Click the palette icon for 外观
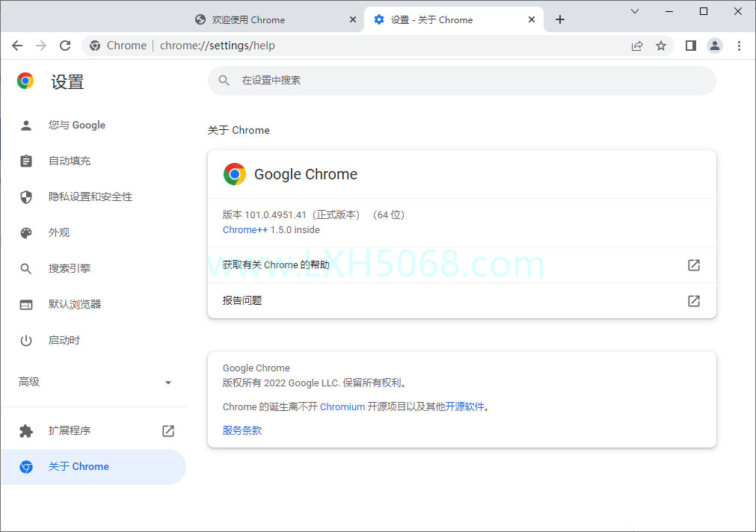Image resolution: width=756 pixels, height=532 pixels. tap(26, 233)
